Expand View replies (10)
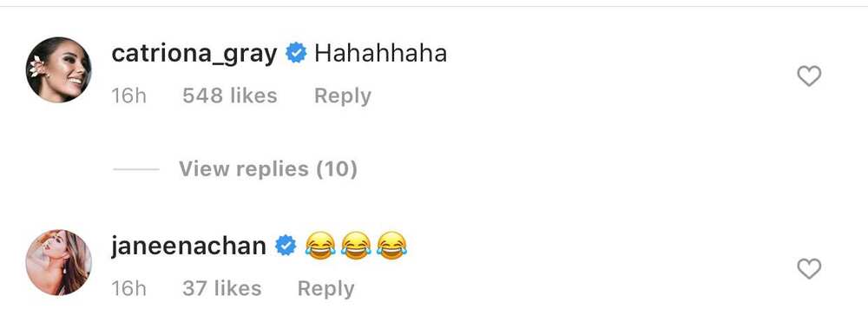868x329 pixels. (268, 169)
